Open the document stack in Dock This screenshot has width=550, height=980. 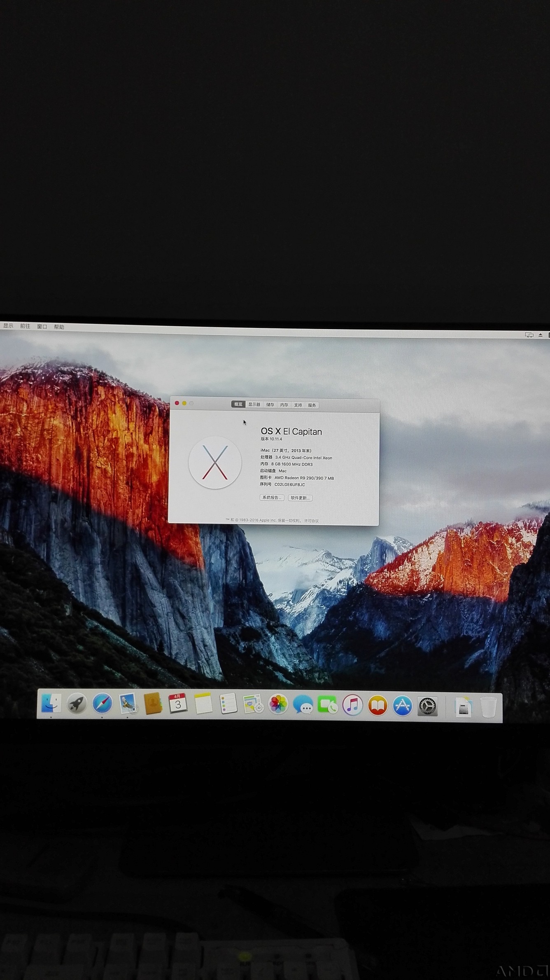click(x=464, y=706)
